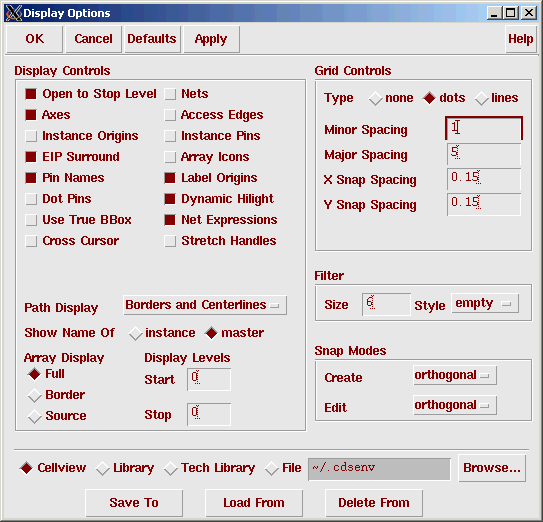Click the X window icon in title bar

pos(13,13)
